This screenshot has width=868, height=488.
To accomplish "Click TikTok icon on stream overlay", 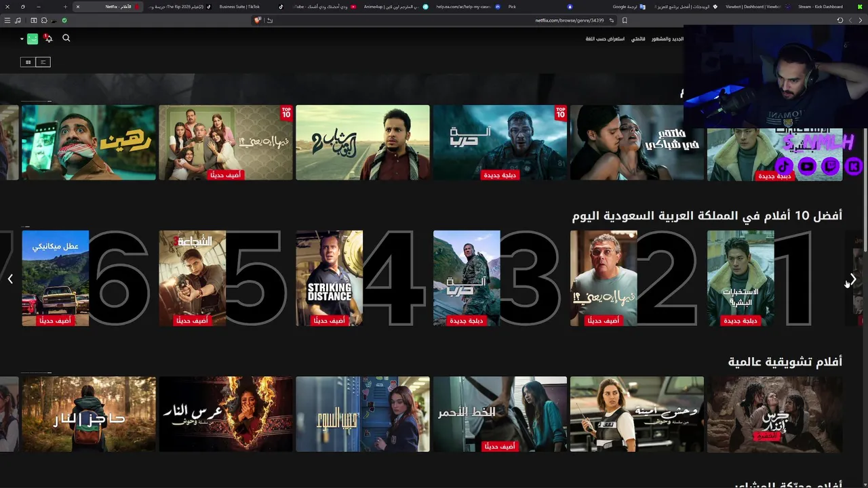I will pyautogui.click(x=784, y=166).
